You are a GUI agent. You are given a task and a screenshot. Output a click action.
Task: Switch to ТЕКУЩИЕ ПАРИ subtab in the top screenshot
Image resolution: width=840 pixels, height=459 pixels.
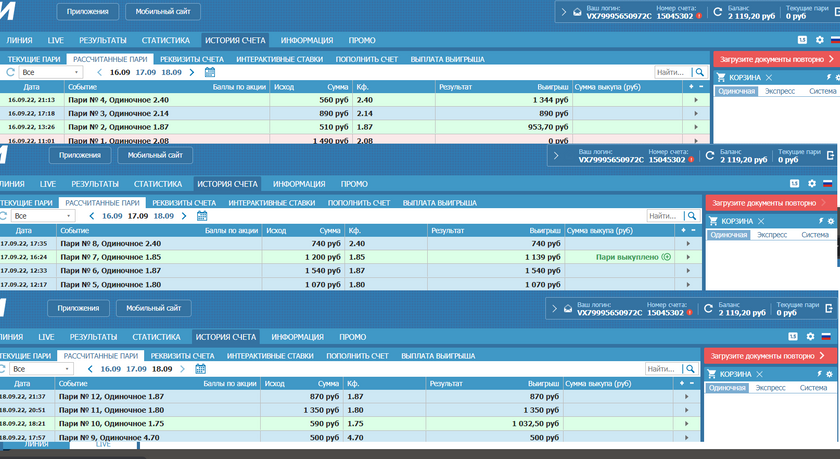(34, 59)
